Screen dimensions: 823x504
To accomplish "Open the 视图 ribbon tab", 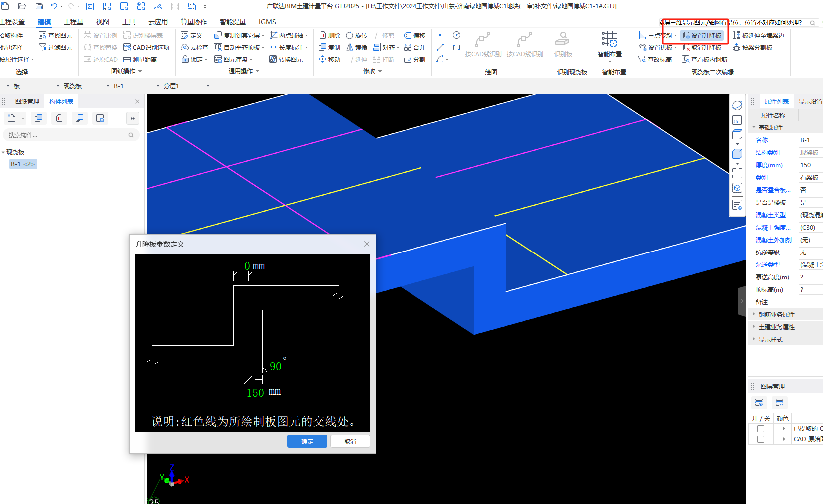I will 103,22.
